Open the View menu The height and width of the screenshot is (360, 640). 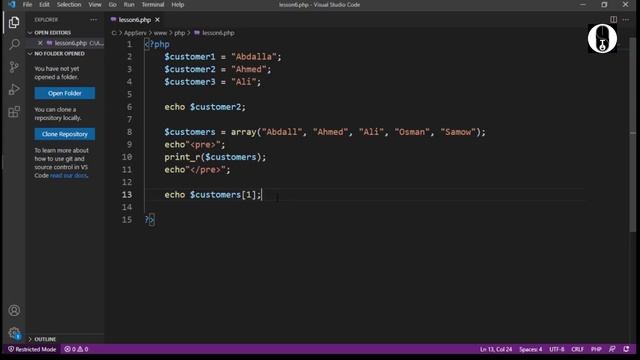click(95, 4)
